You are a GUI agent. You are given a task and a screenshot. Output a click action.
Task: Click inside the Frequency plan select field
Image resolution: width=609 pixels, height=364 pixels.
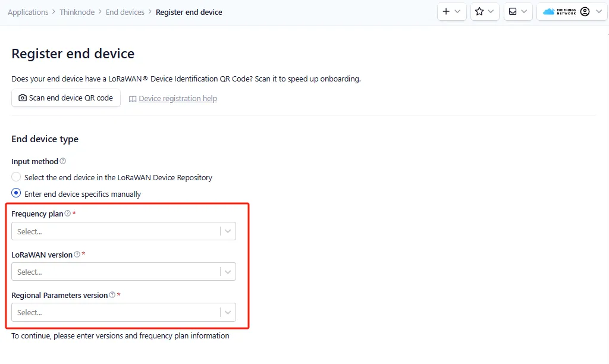point(113,231)
